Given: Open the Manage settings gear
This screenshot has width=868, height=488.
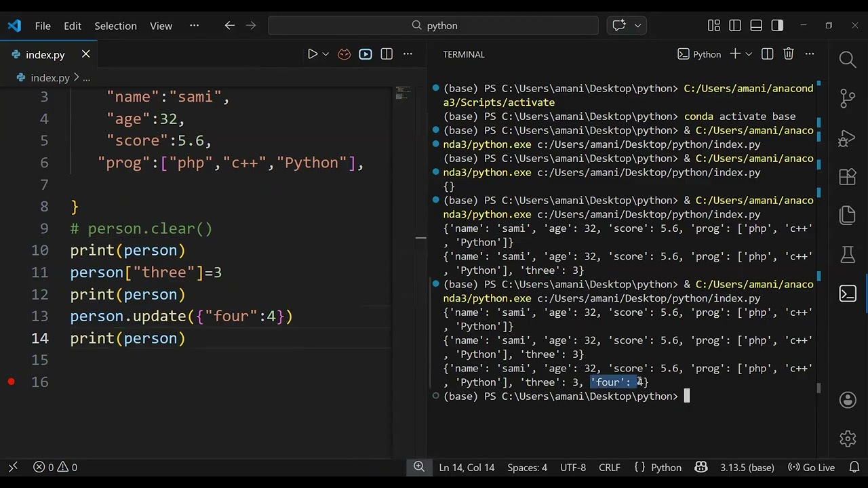Looking at the screenshot, I should pyautogui.click(x=848, y=439).
